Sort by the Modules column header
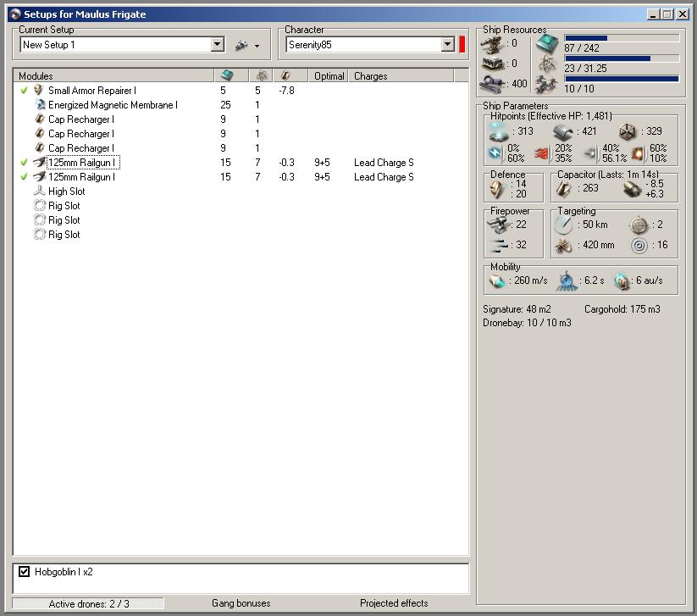This screenshot has height=616, width=697. [113, 76]
